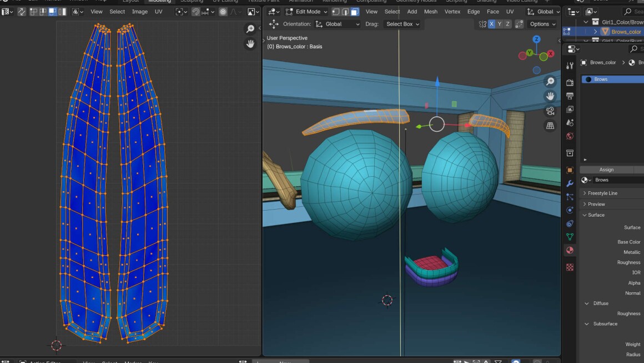This screenshot has width=644, height=363.
Task: Toggle snapping in the UV editor
Action: 195,12
